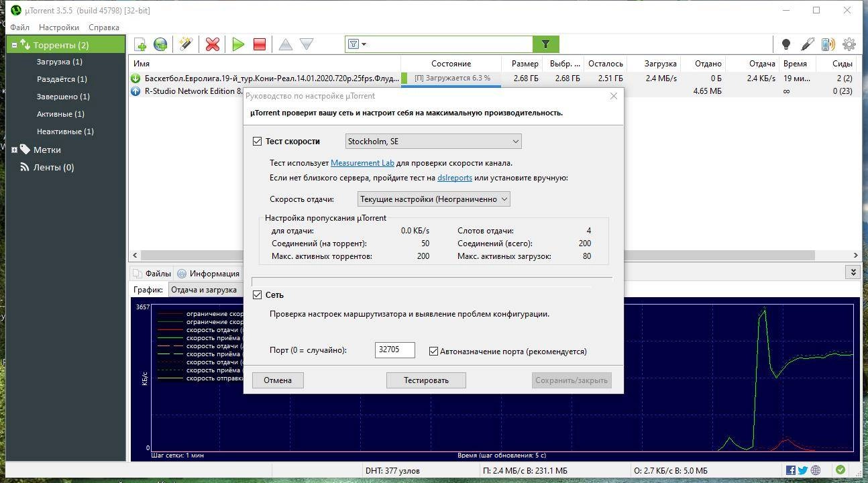868x483 pixels.
Task: Click green download arrow on Баскетбол torrent
Action: click(x=135, y=78)
